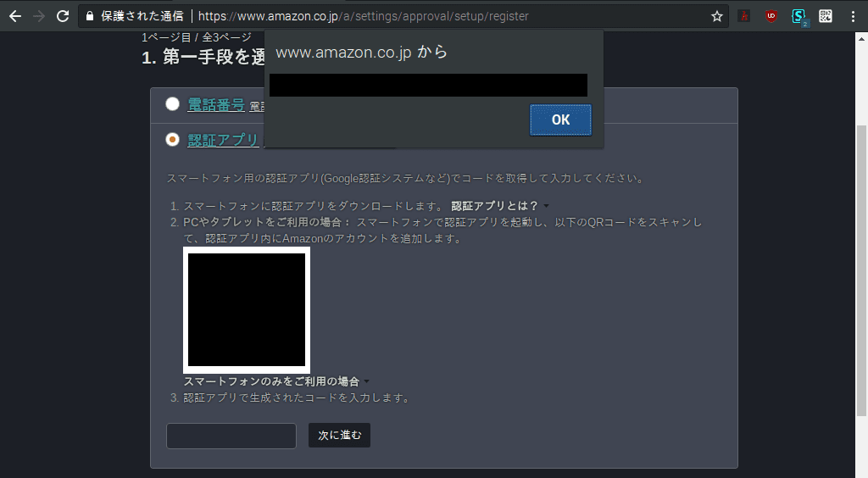This screenshot has width=868, height=478.
Task: Bookmark this page with the star icon
Action: coord(717,16)
